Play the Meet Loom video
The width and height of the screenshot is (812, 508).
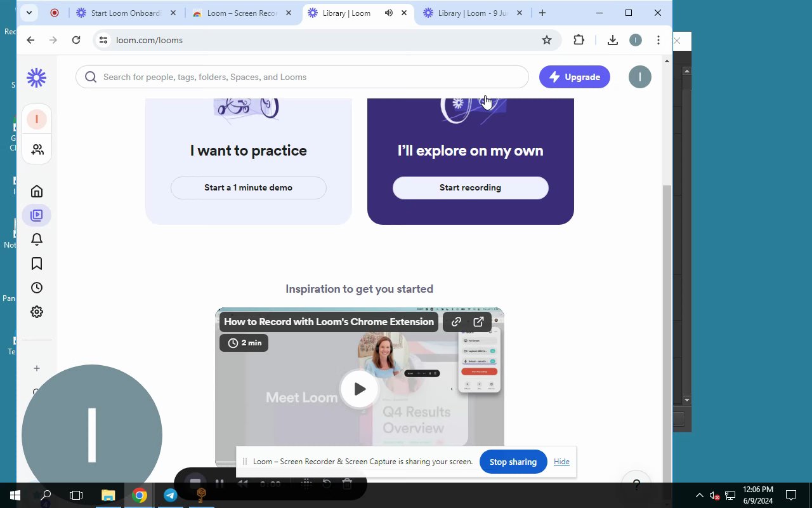pos(359,389)
